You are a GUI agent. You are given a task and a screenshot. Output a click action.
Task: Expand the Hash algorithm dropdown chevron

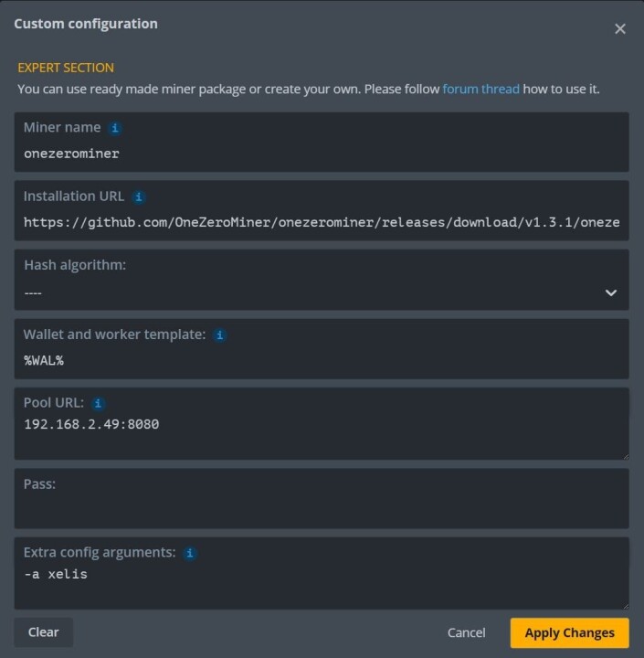pos(611,293)
